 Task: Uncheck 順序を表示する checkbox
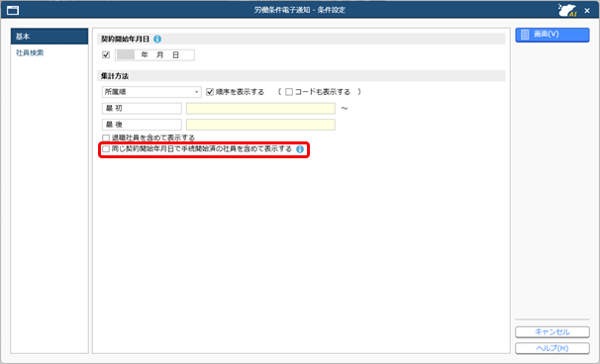click(210, 92)
